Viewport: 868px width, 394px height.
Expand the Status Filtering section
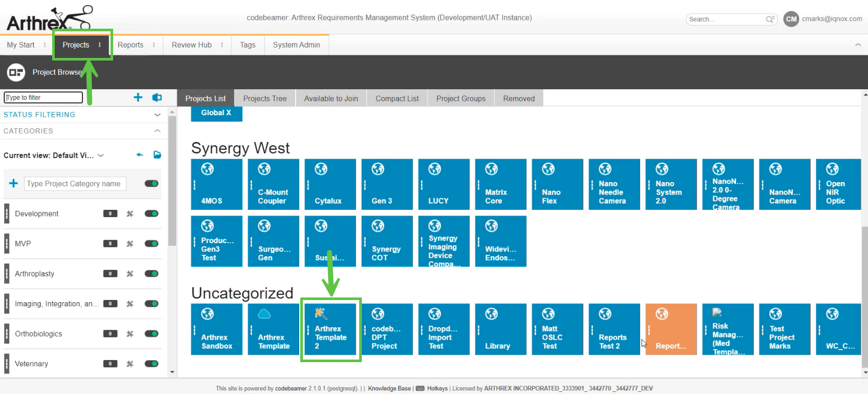pyautogui.click(x=157, y=115)
